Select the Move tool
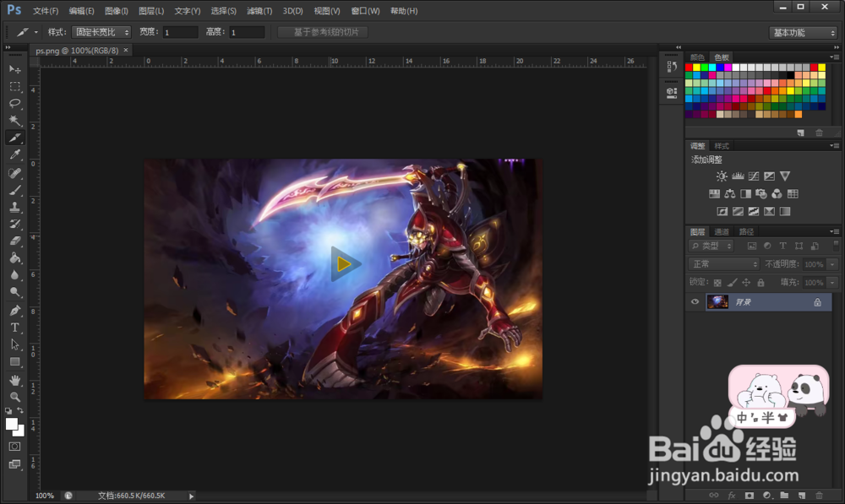The image size is (845, 504). pos(14,69)
